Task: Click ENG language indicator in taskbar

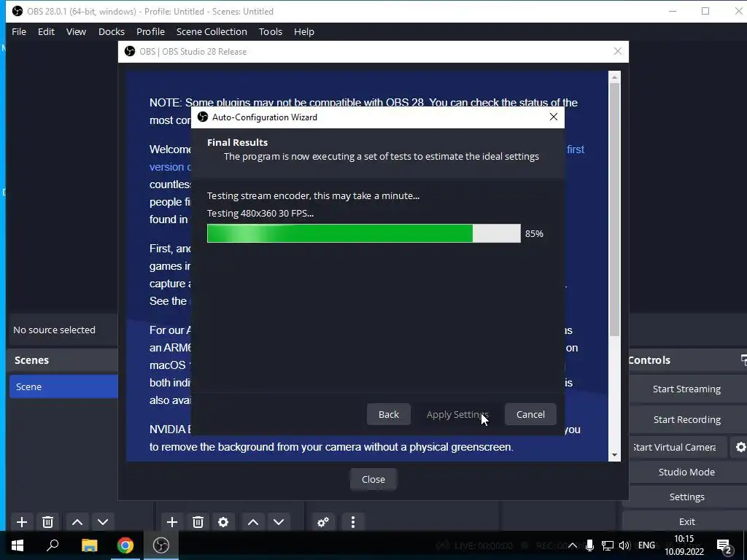Action: point(646,545)
